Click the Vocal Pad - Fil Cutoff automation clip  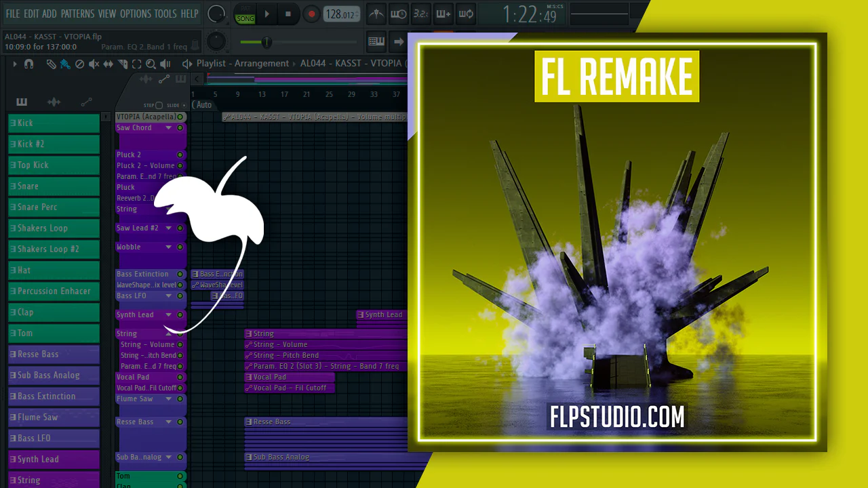pos(290,388)
